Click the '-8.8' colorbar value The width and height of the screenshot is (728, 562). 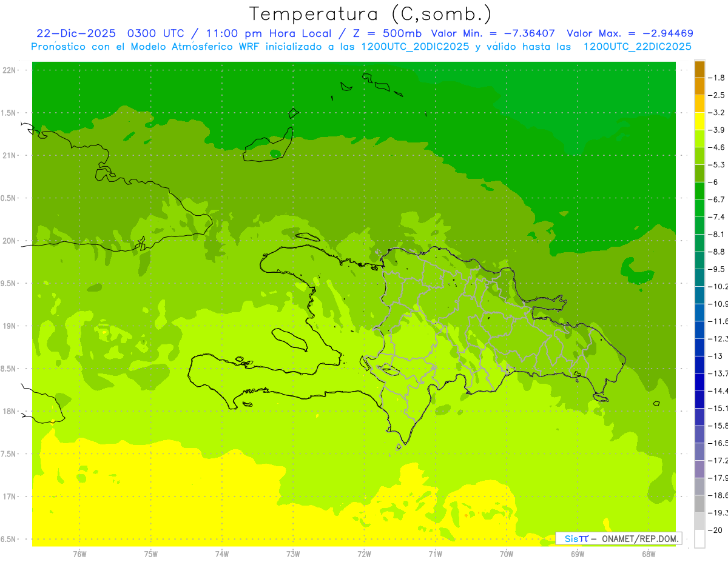point(717,252)
